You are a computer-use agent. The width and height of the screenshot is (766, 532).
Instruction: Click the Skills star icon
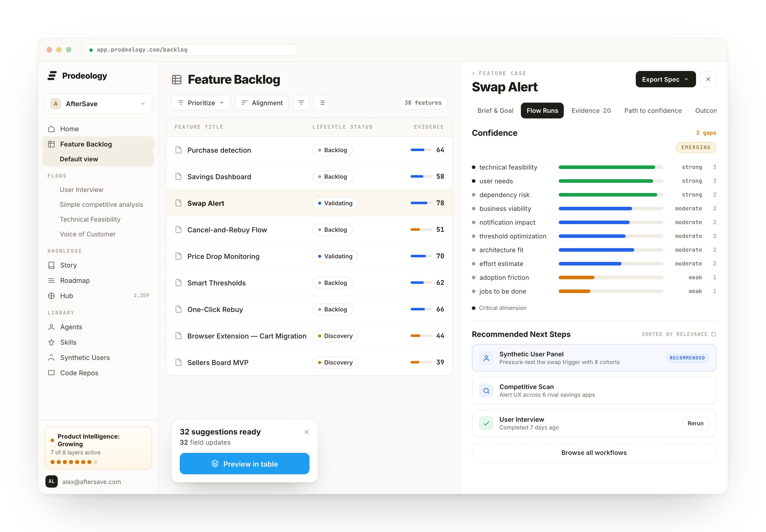51,343
